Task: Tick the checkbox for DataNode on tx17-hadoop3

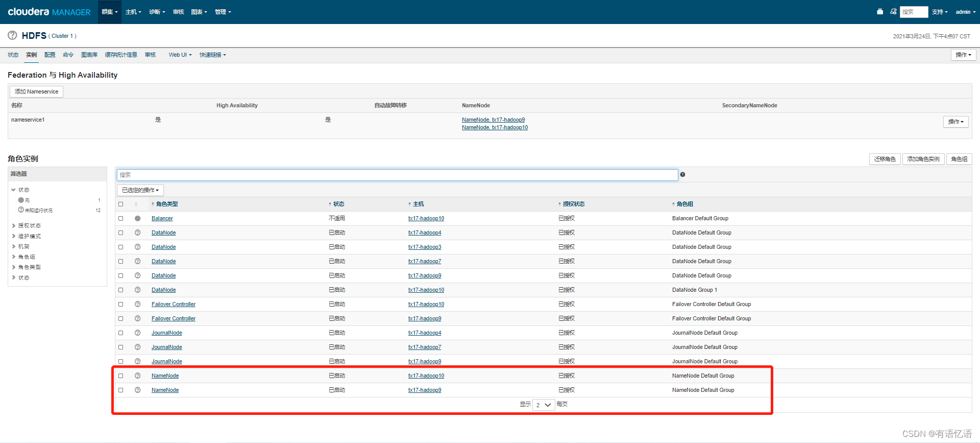Action: tap(121, 247)
